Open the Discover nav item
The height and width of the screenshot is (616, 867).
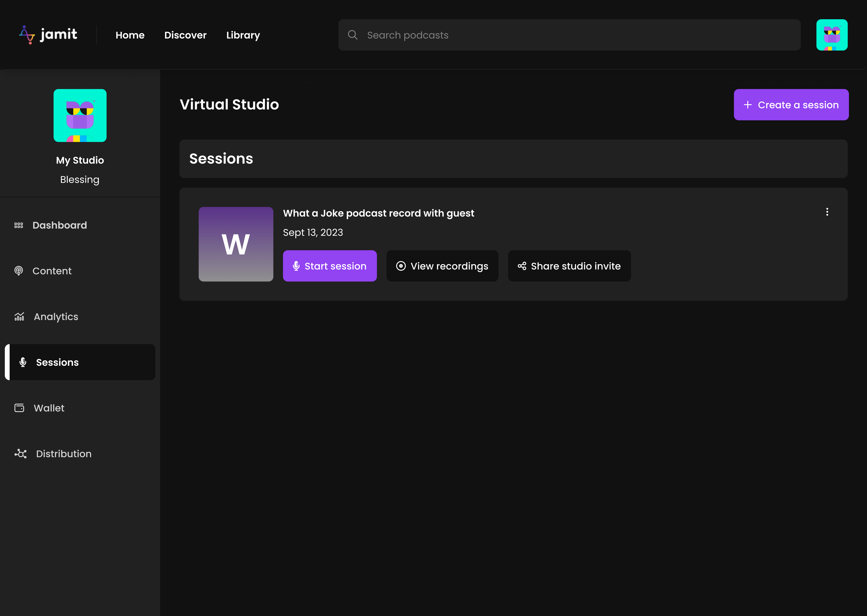185,35
